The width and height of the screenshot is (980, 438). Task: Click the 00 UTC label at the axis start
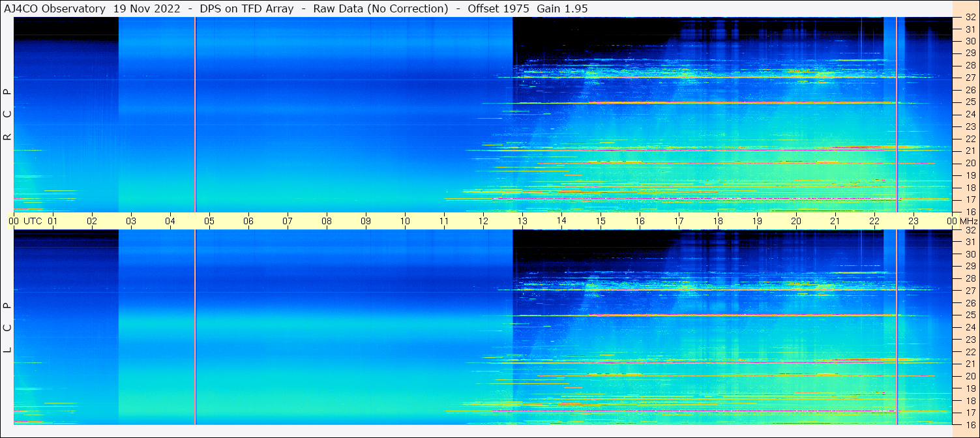pos(14,221)
